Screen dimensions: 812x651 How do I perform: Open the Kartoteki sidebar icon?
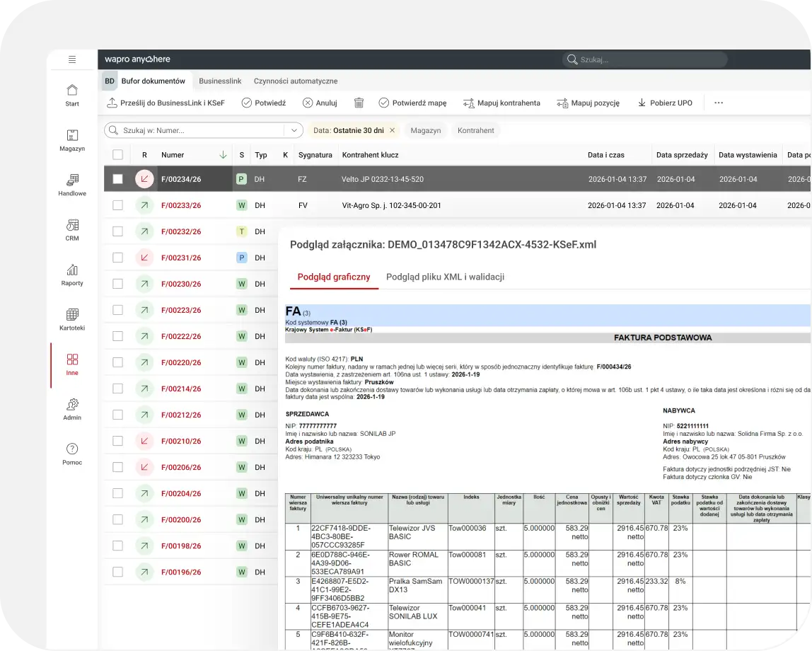click(72, 320)
